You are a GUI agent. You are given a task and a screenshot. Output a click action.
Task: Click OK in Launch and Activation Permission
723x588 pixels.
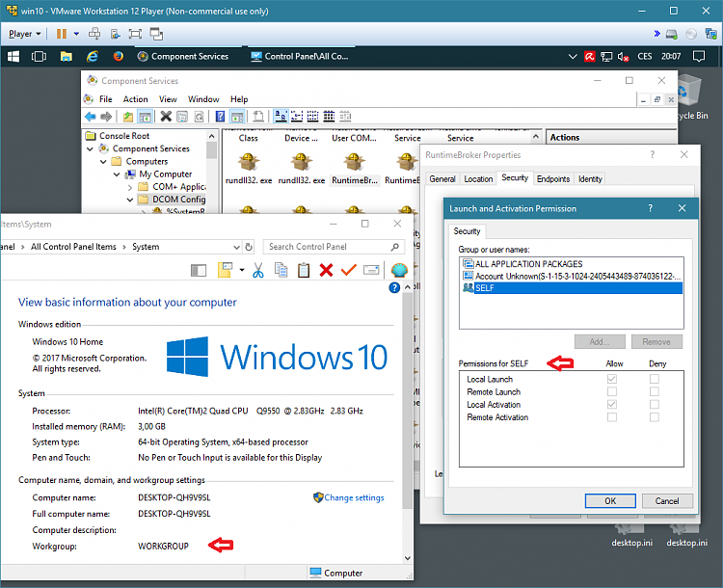point(610,501)
